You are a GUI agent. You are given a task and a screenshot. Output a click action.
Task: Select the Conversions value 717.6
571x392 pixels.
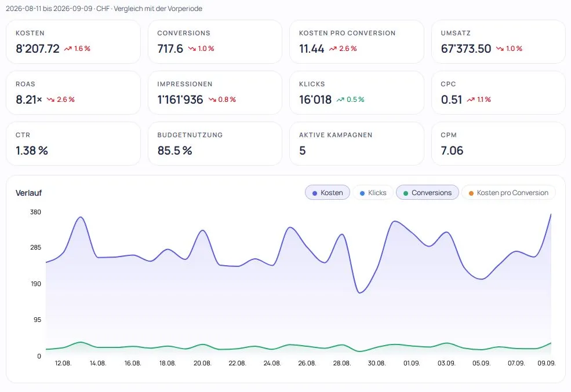click(170, 49)
